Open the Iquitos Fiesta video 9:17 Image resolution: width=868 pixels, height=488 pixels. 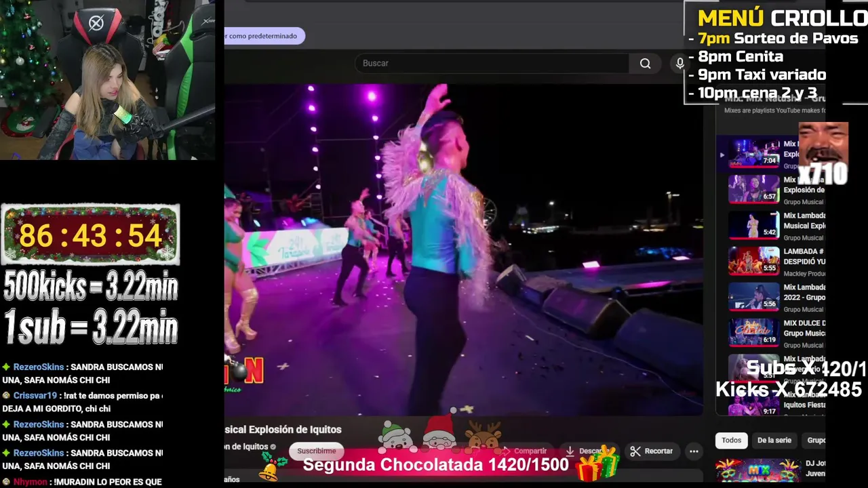[x=754, y=404]
